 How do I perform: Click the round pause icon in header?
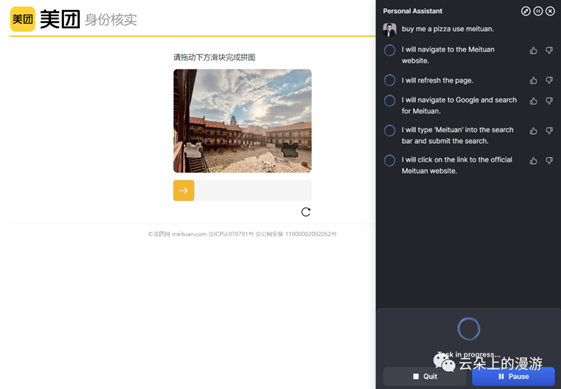point(538,11)
